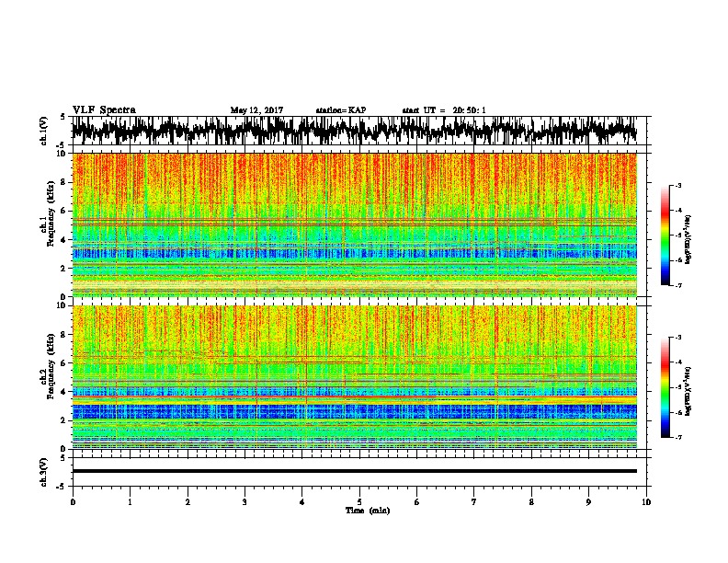Click the "Time (min)" axis label
Screen dimensions: 728x563
(x=368, y=511)
